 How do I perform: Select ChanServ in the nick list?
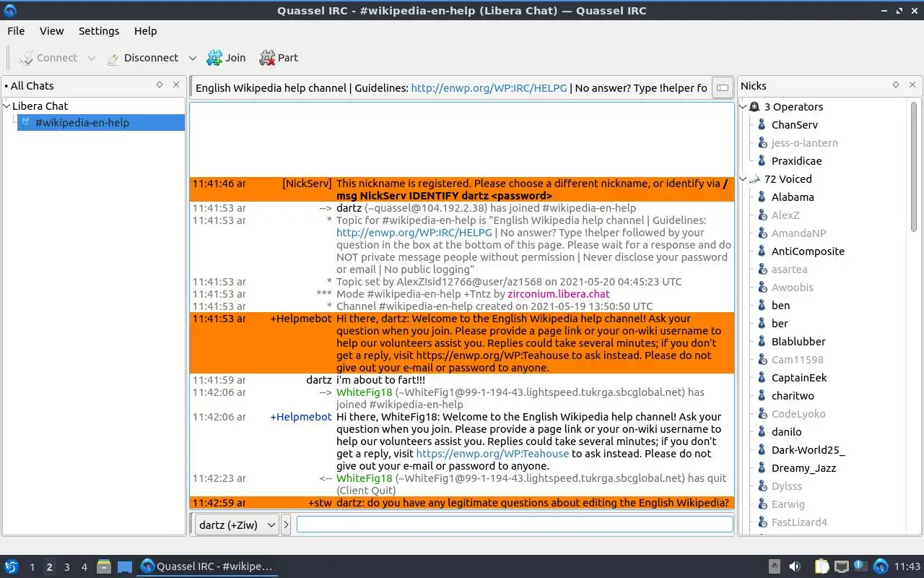(794, 125)
